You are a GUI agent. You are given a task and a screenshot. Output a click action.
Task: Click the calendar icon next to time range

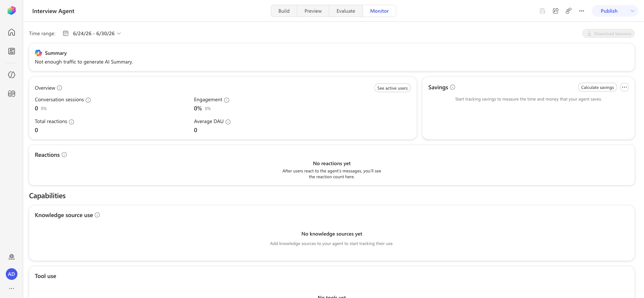[66, 33]
